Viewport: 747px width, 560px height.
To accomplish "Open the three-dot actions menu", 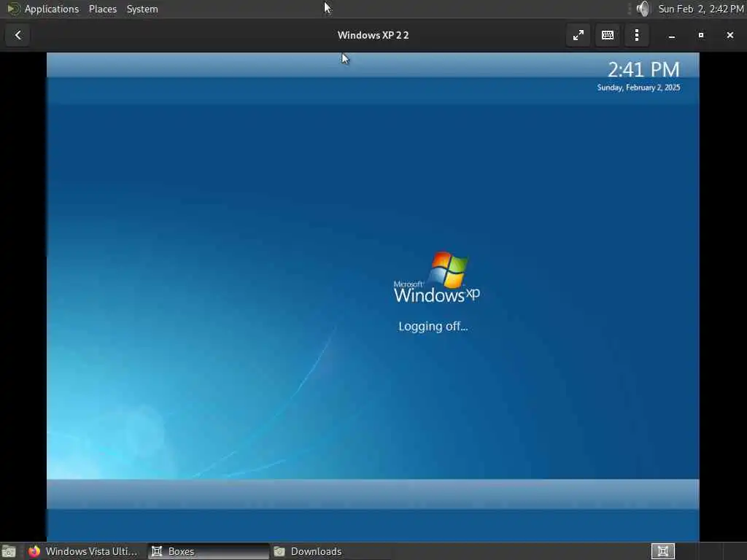I will [636, 35].
